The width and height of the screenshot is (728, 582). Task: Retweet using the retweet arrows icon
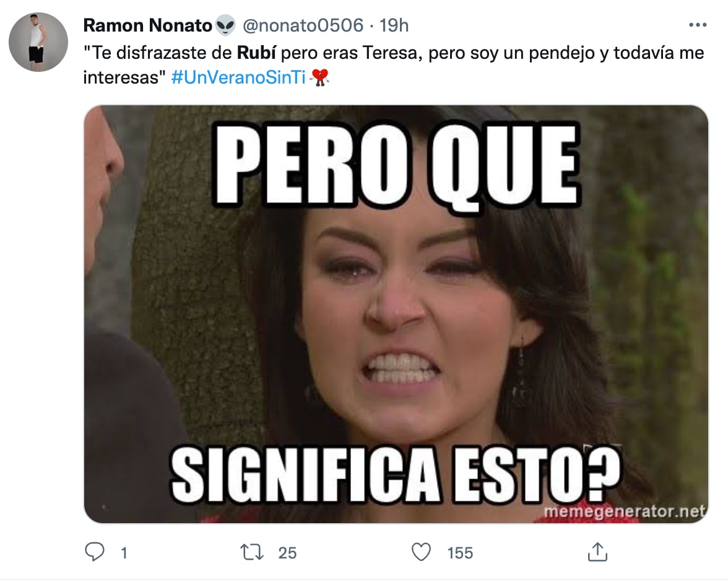(252, 552)
